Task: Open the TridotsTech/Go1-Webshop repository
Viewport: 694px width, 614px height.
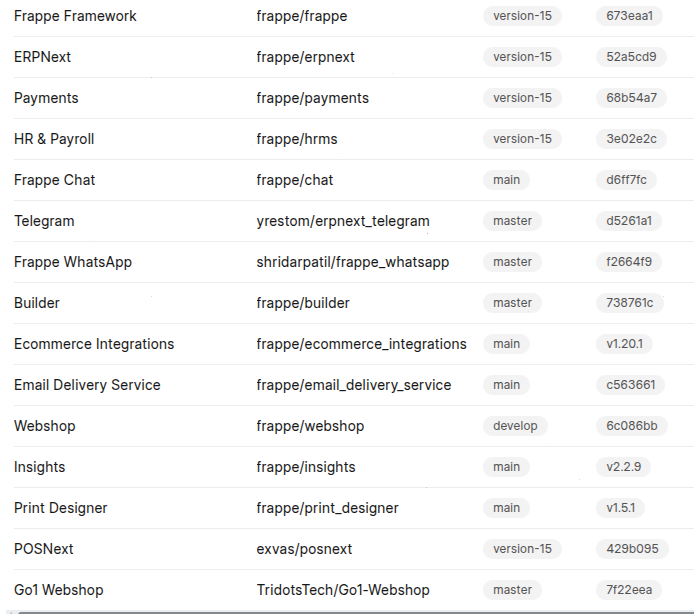Action: pyautogui.click(x=343, y=590)
